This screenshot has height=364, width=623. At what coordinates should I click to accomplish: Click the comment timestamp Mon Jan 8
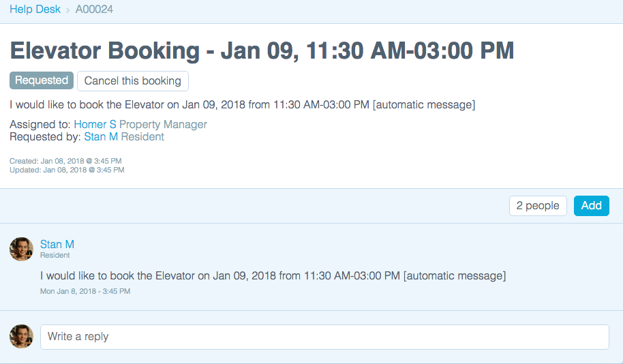point(85,291)
